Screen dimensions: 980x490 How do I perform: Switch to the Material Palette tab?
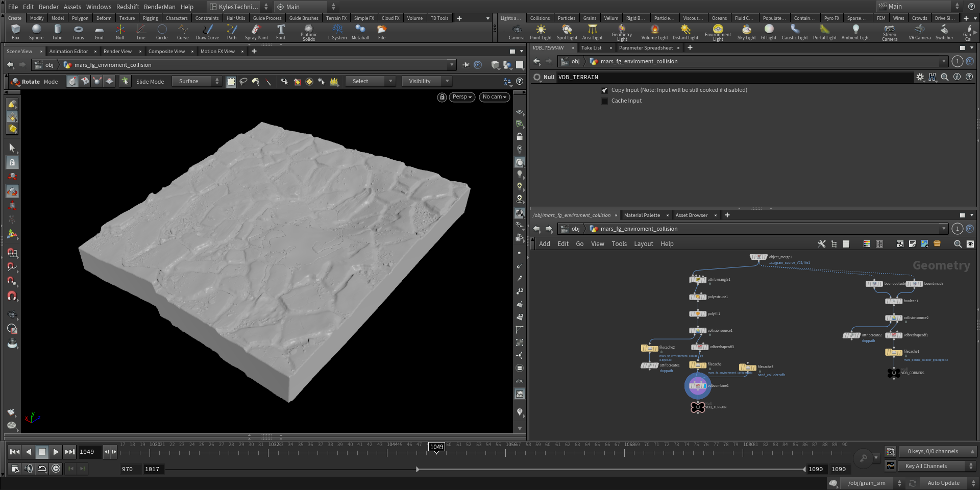click(x=642, y=215)
